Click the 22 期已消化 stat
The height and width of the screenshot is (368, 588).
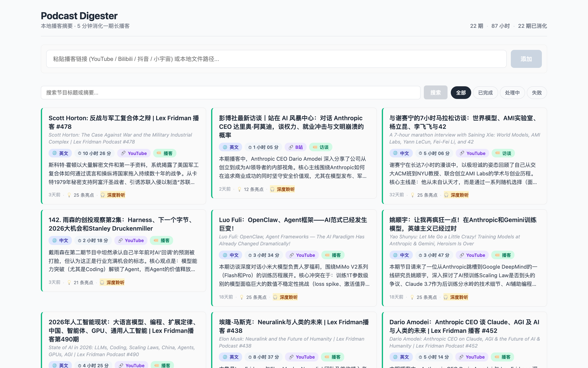click(x=532, y=26)
